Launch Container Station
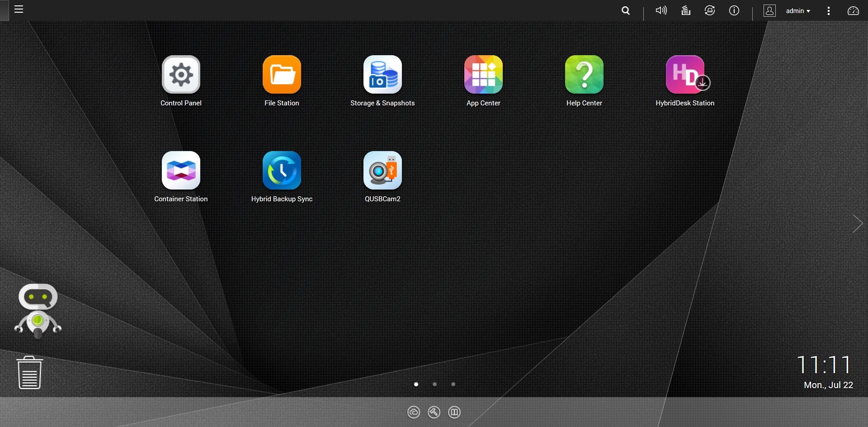The image size is (868, 427). pyautogui.click(x=181, y=171)
